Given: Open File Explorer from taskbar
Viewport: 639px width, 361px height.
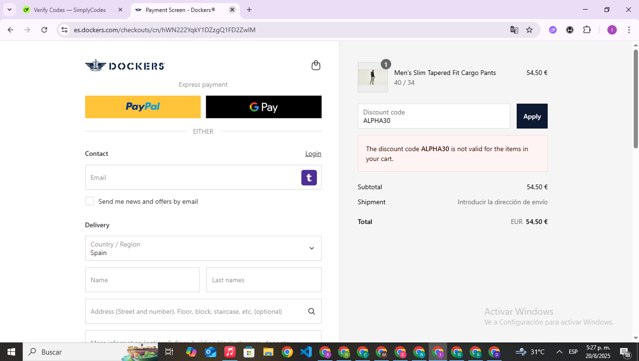Looking at the screenshot, I should tap(268, 352).
